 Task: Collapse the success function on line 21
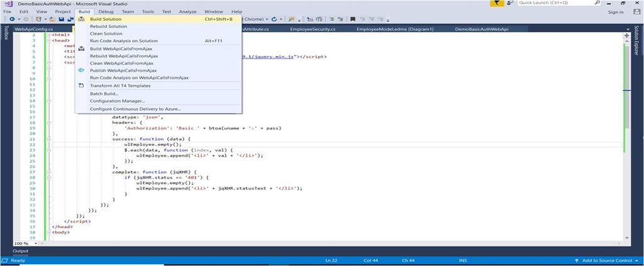click(x=48, y=139)
